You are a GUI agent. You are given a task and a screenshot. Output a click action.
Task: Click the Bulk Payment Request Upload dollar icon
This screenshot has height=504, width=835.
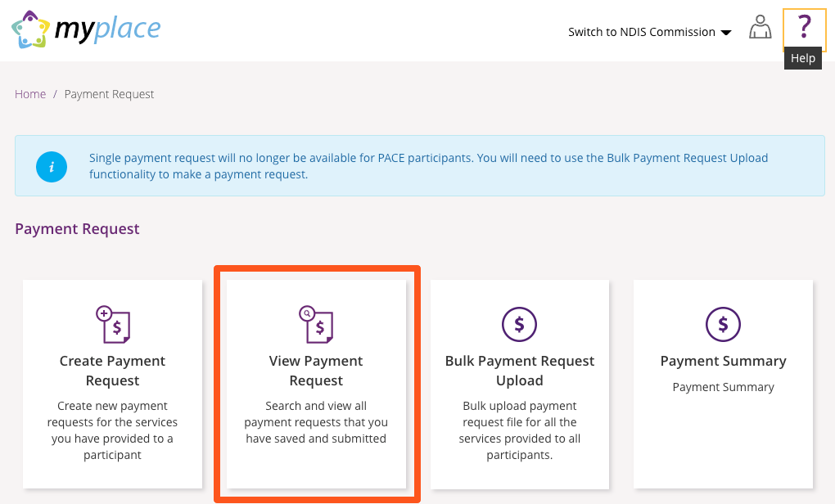click(519, 324)
